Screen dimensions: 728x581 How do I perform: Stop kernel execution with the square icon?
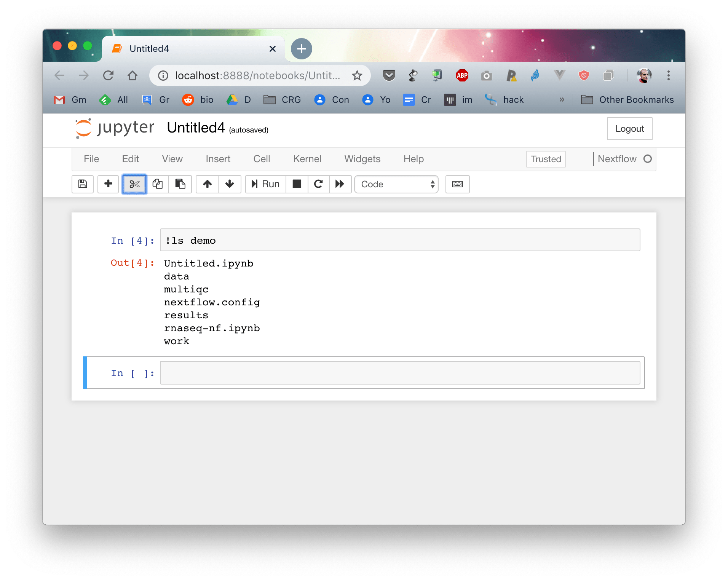[x=297, y=184]
